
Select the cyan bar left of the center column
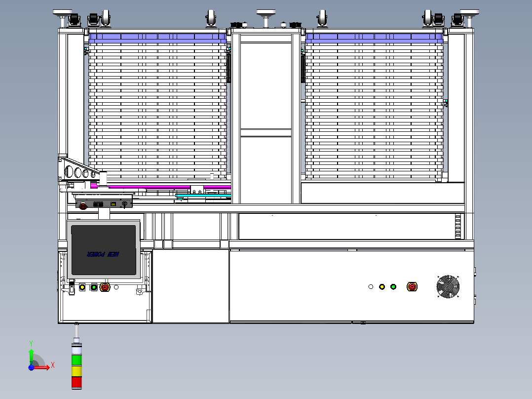(203, 196)
